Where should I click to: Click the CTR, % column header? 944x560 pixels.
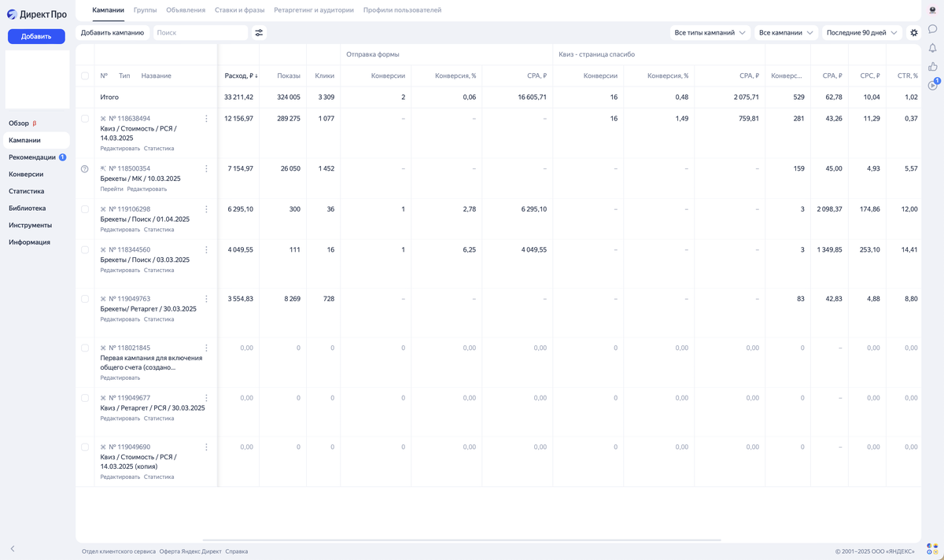coord(908,76)
